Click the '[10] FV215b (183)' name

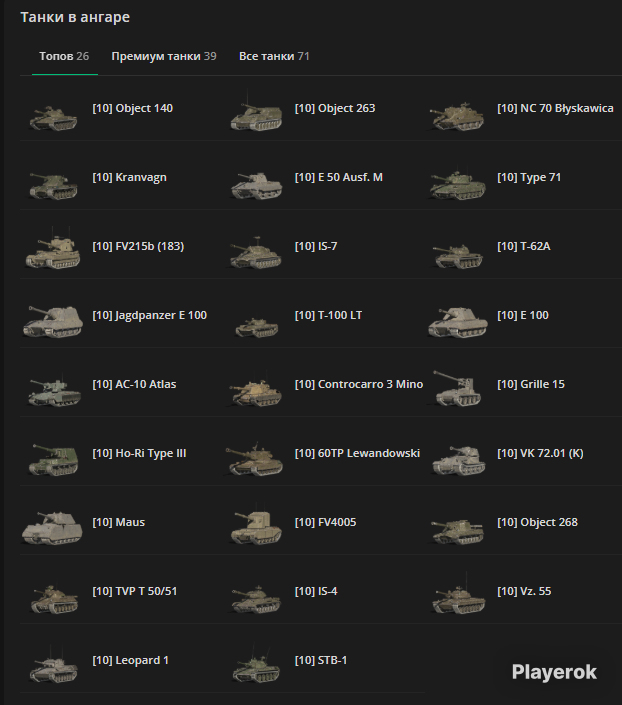(138, 246)
